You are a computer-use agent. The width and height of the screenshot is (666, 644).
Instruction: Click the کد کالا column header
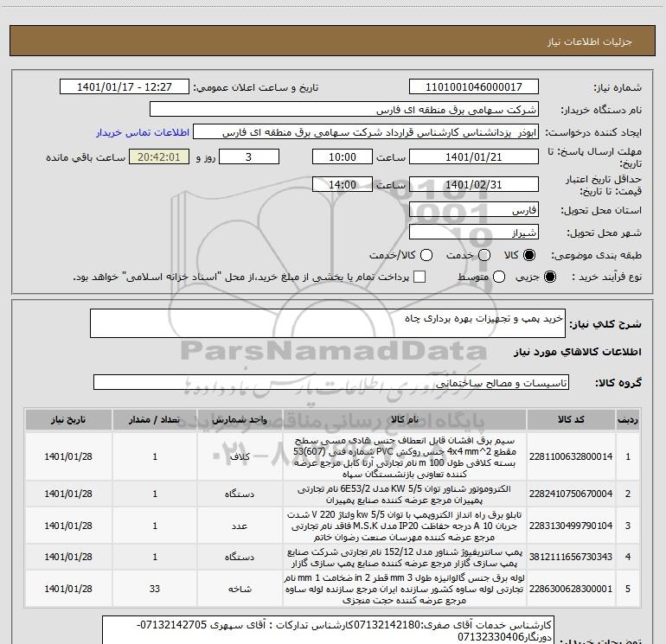pyautogui.click(x=571, y=419)
